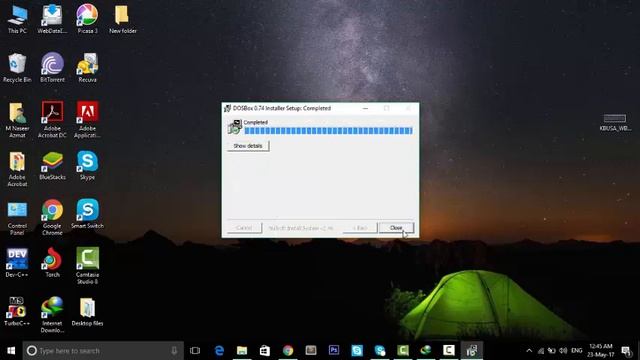The image size is (640, 360).
Task: Open the This PC desktop icon
Action: pyautogui.click(x=17, y=19)
